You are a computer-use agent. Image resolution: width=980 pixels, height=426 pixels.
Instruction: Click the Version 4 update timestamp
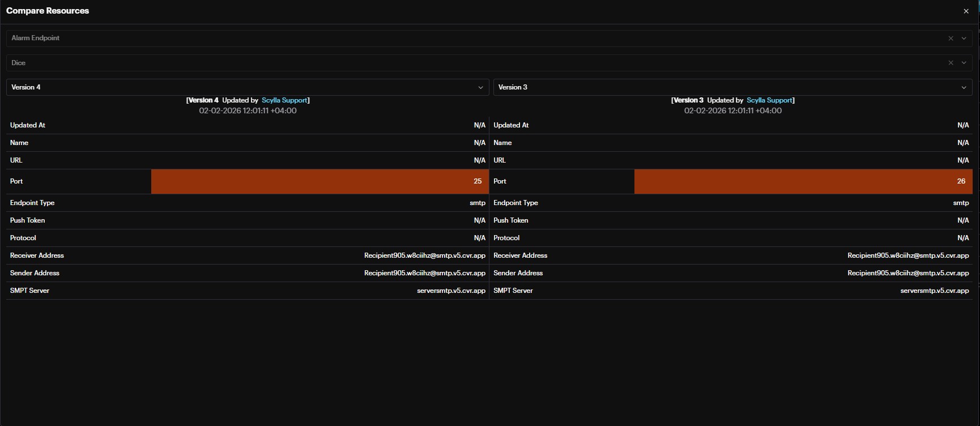(x=248, y=110)
